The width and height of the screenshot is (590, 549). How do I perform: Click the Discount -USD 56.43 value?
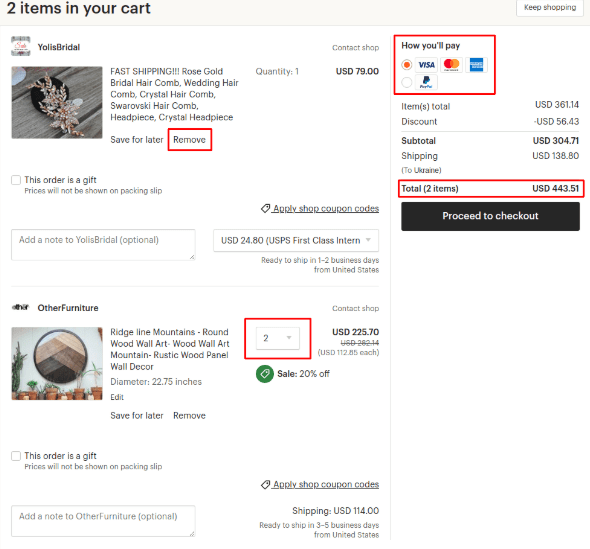coord(556,122)
